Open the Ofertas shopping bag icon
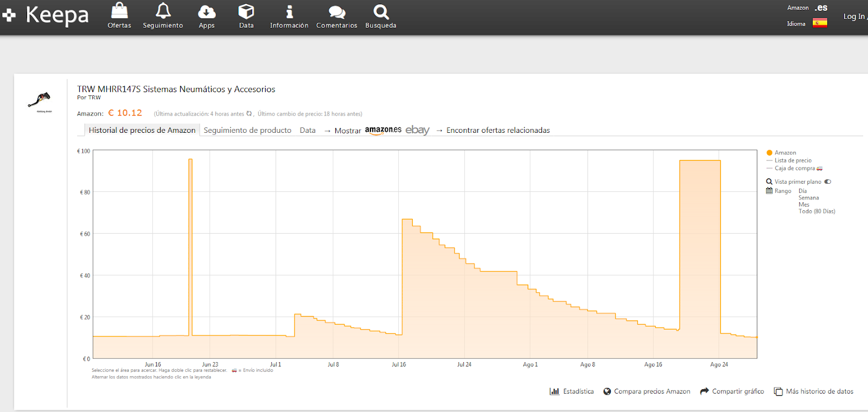Viewport: 868px width, 412px height. (x=119, y=11)
